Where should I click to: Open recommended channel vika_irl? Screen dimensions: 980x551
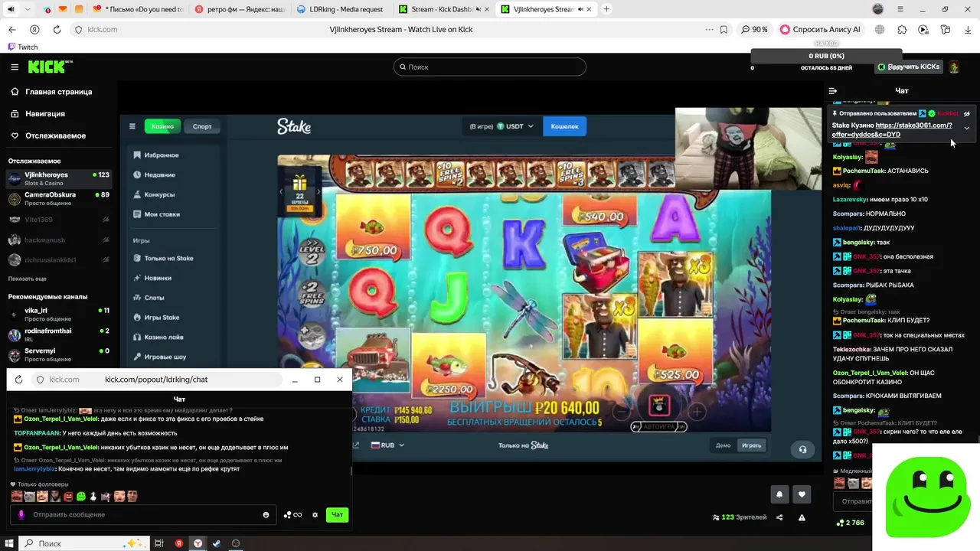(x=58, y=315)
